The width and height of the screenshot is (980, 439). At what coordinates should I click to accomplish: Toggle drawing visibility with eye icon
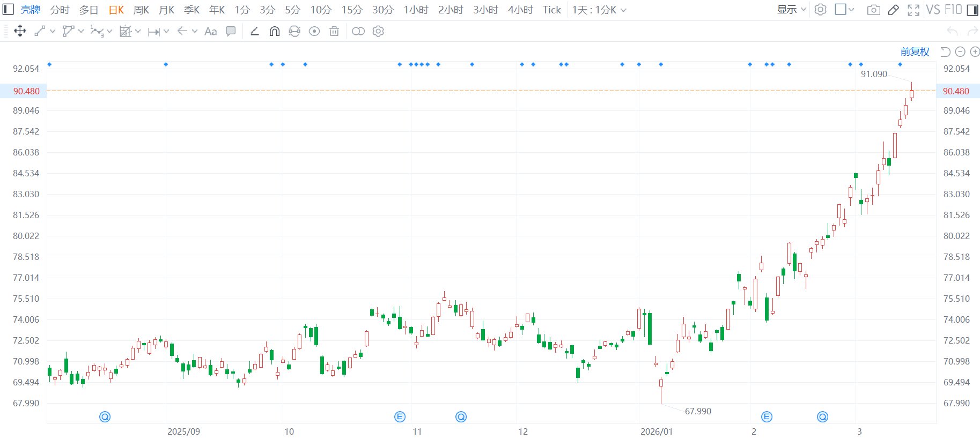coord(314,31)
